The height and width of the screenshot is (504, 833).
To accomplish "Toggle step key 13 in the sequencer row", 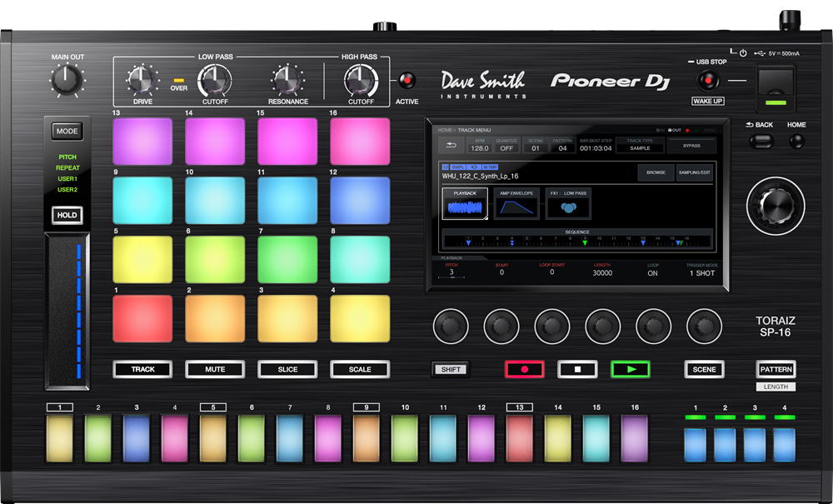I will tap(519, 438).
